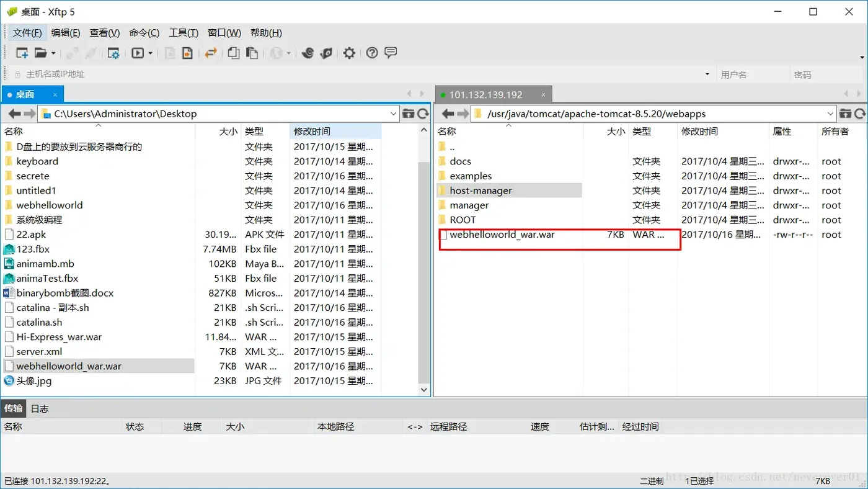Open the 文件(F) menu
The width and height of the screenshot is (868, 489).
(27, 33)
